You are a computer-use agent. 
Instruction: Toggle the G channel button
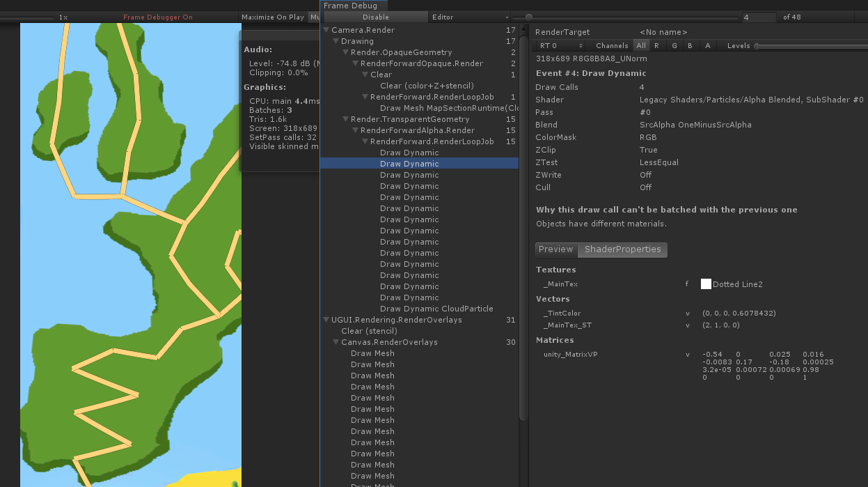674,46
